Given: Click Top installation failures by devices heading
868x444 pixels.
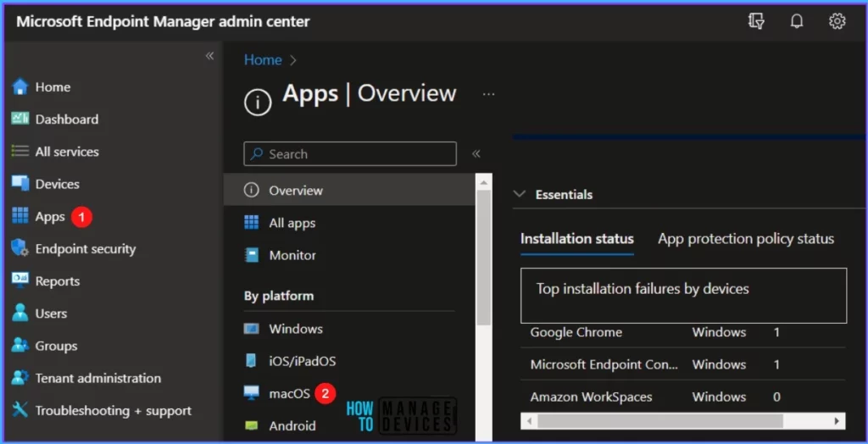Looking at the screenshot, I should 643,288.
